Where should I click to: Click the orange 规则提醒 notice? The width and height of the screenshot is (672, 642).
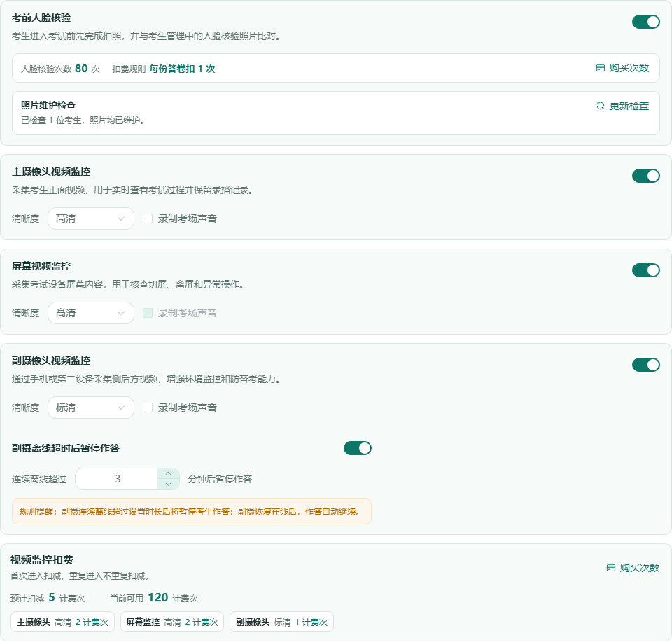pos(192,512)
